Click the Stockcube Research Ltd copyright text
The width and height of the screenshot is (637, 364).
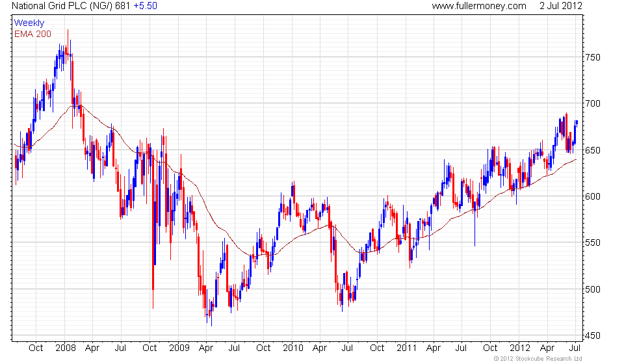tap(538, 359)
